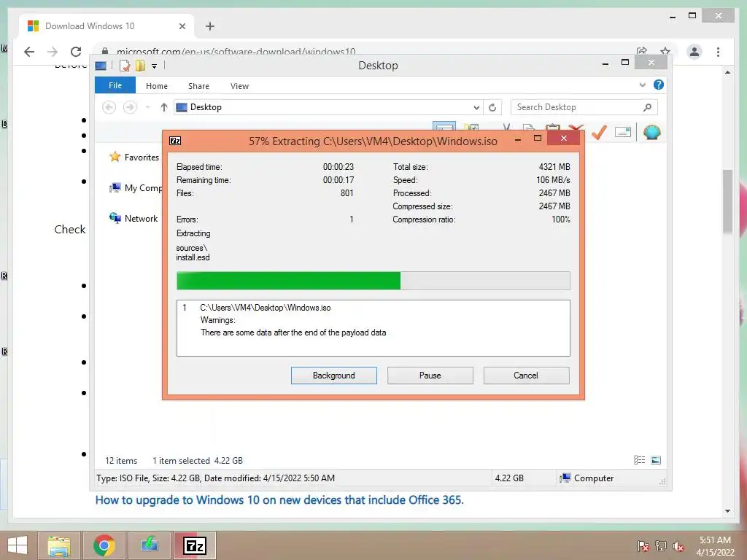Viewport: 747px width, 560px height.
Task: Go up one folder level
Action: tap(164, 107)
